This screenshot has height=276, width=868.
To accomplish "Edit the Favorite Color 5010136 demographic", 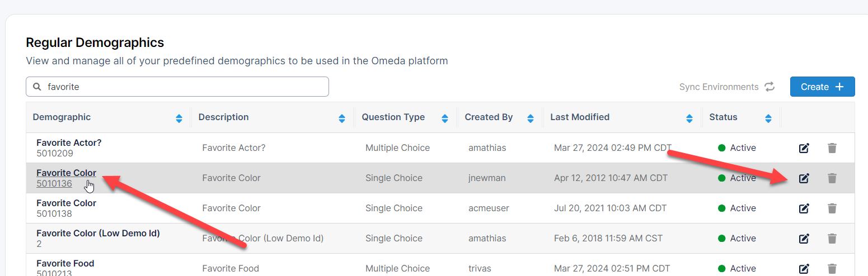I will point(804,178).
